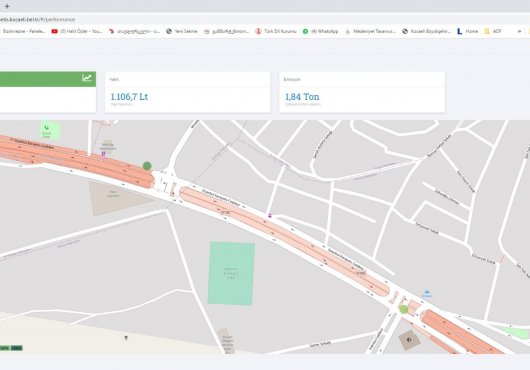Open the Home bookmark
Viewport: 530px width, 370px height.
[x=467, y=31]
